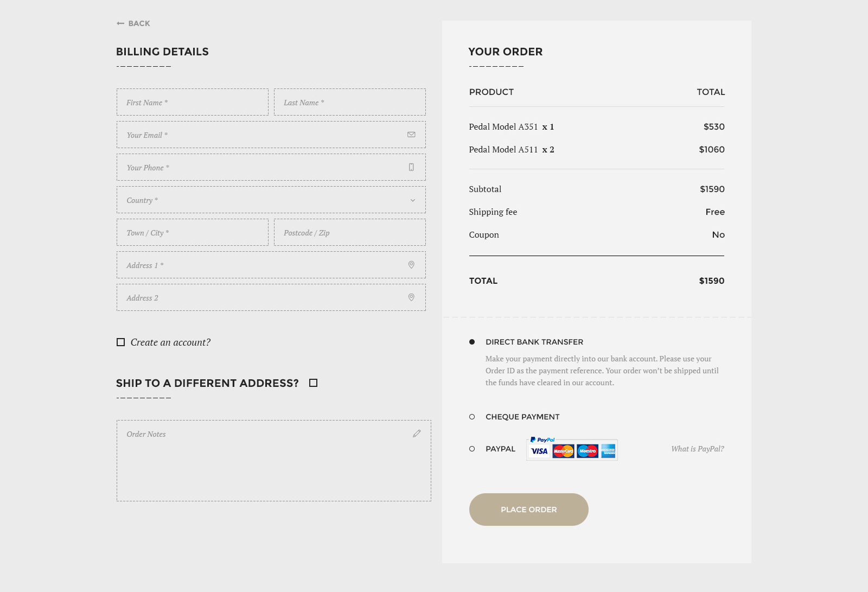Enable ship to a different address checkbox
The height and width of the screenshot is (592, 868).
click(x=313, y=383)
